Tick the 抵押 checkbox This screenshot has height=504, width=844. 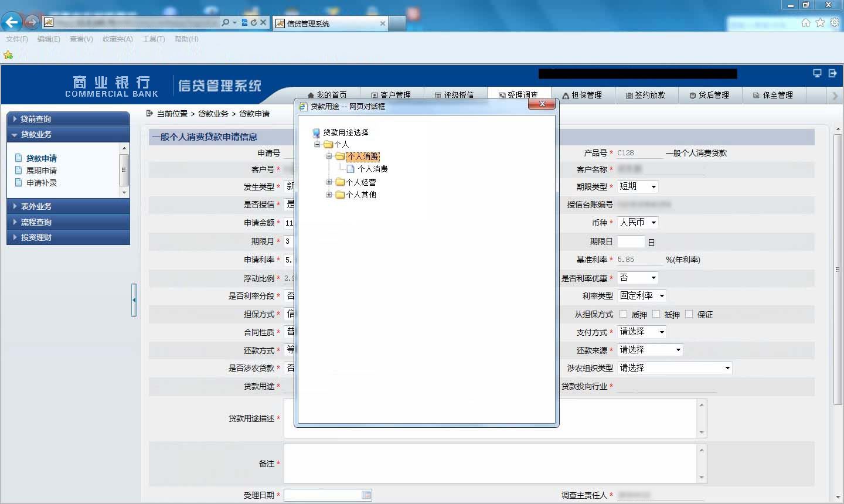(x=656, y=314)
